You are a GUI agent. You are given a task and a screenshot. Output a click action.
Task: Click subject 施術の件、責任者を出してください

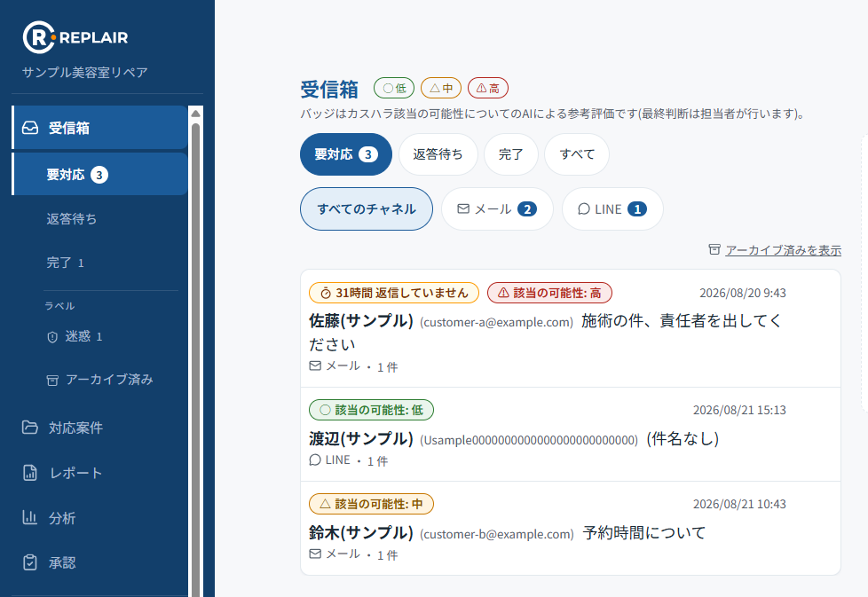(x=545, y=332)
